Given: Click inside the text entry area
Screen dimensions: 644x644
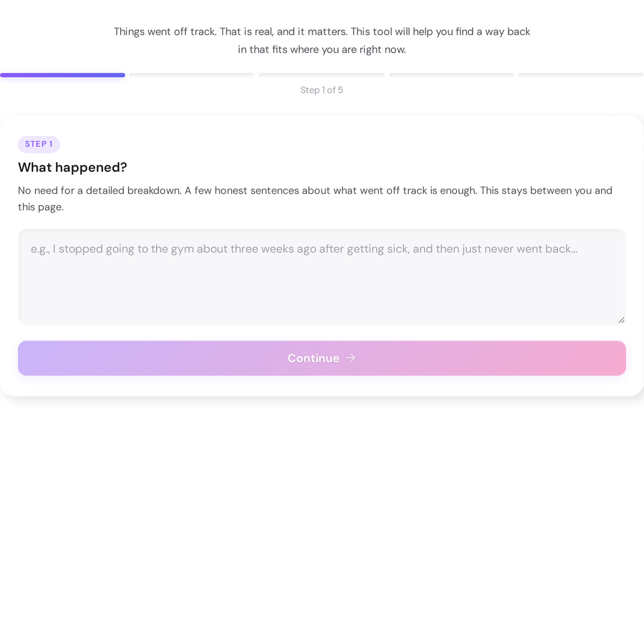Looking at the screenshot, I should (322, 277).
